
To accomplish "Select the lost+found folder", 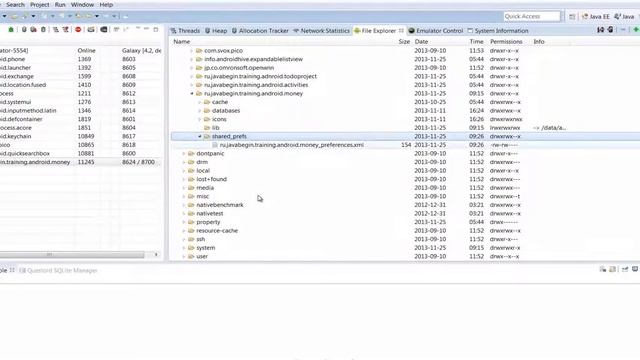I will tap(211, 179).
